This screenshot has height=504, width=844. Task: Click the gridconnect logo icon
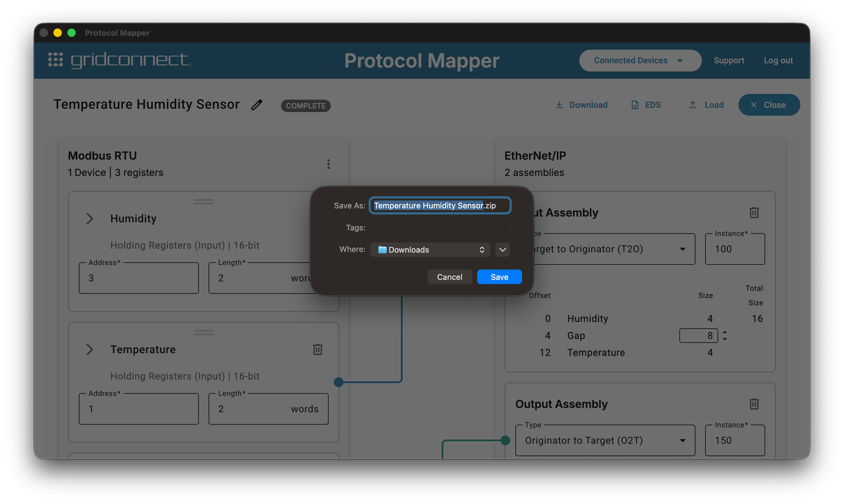tap(55, 60)
